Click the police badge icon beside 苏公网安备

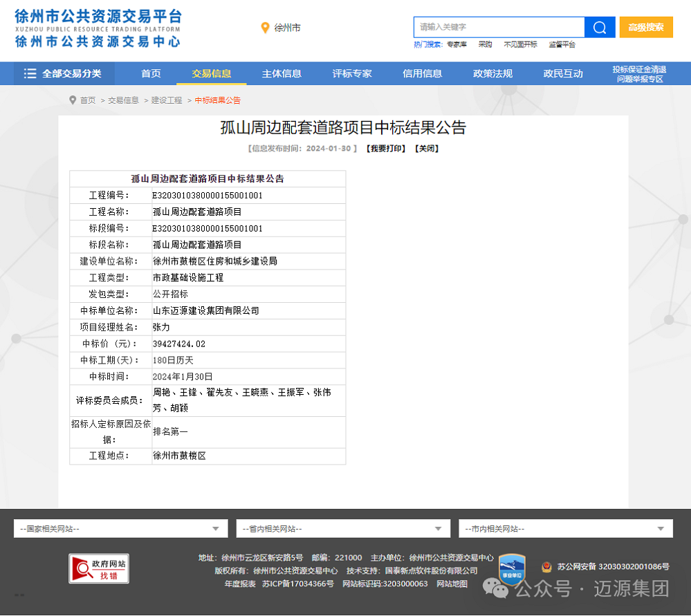pos(546,567)
